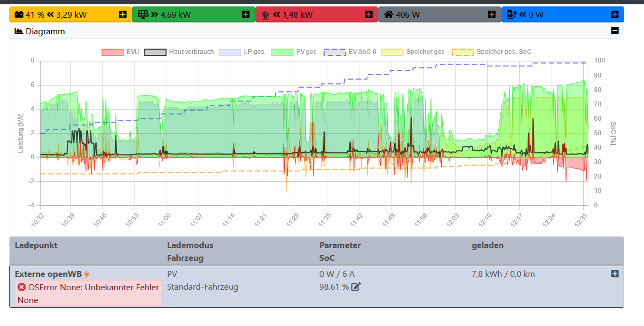The image size is (644, 326).
Task: Edit the SoC value with pencil icon
Action: point(356,287)
